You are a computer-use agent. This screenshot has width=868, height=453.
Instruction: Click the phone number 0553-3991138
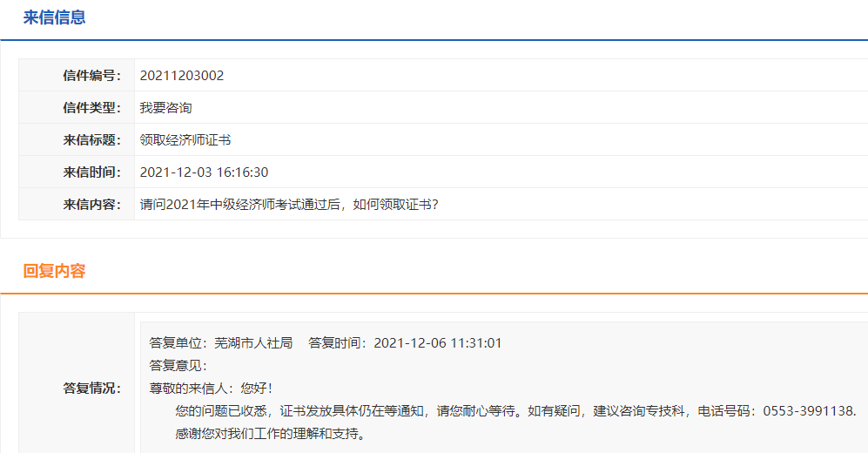coord(808,411)
